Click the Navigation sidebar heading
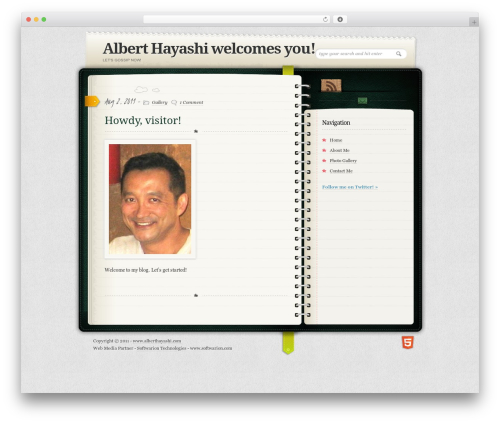 pyautogui.click(x=336, y=123)
